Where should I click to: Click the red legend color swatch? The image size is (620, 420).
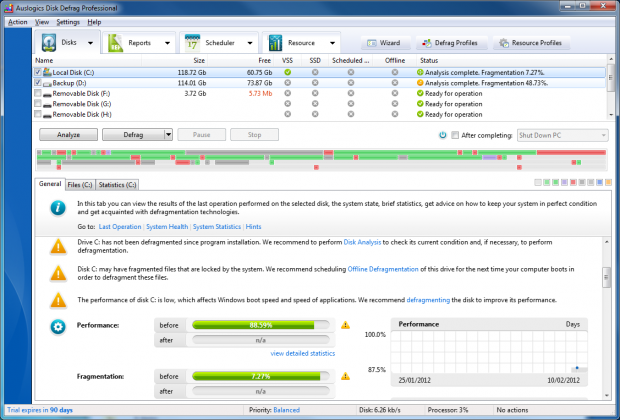(x=573, y=182)
